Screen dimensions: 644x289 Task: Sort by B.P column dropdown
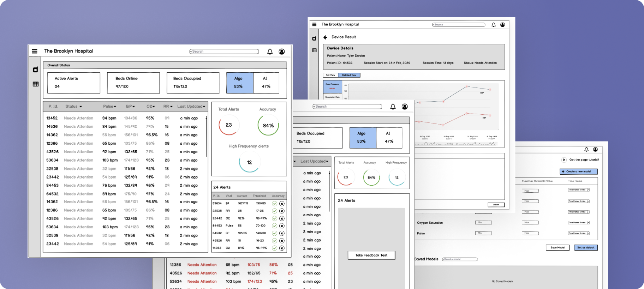(x=130, y=106)
